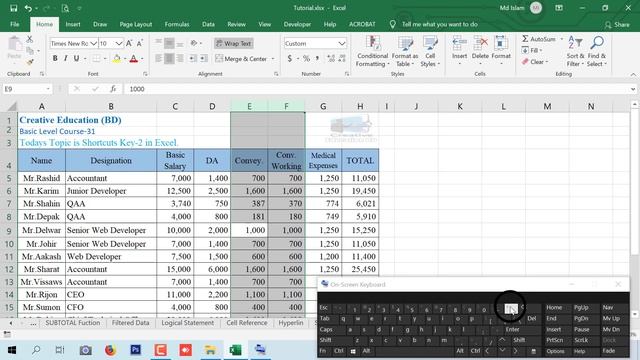Collapse the ribbon
Image resolution: width=640 pixels, height=360 pixels.
(x=633, y=75)
